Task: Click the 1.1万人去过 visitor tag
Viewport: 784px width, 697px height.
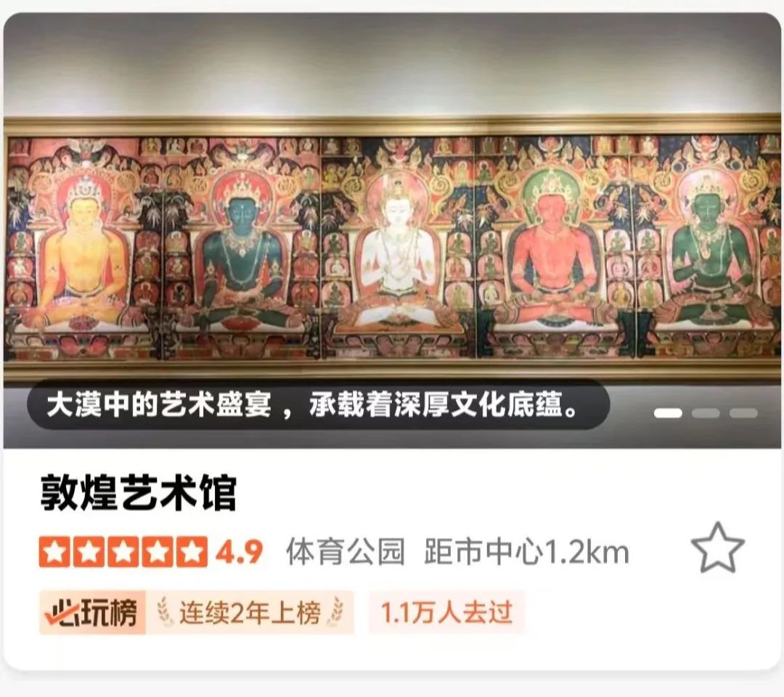Action: click(x=447, y=613)
